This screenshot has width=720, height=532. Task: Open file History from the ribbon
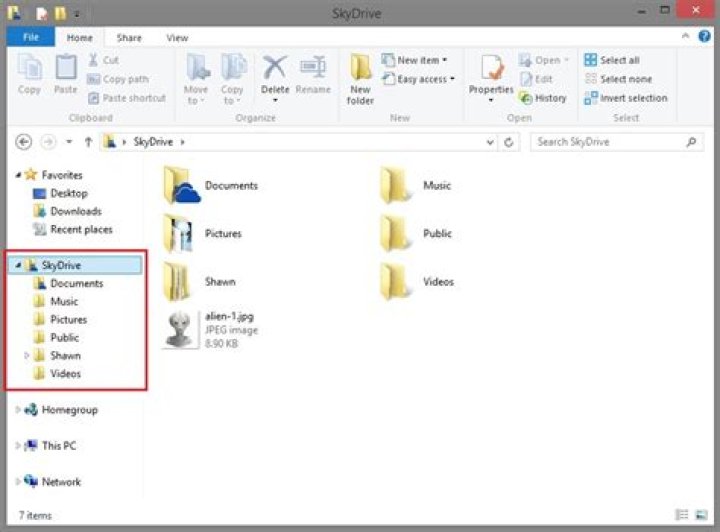(543, 98)
